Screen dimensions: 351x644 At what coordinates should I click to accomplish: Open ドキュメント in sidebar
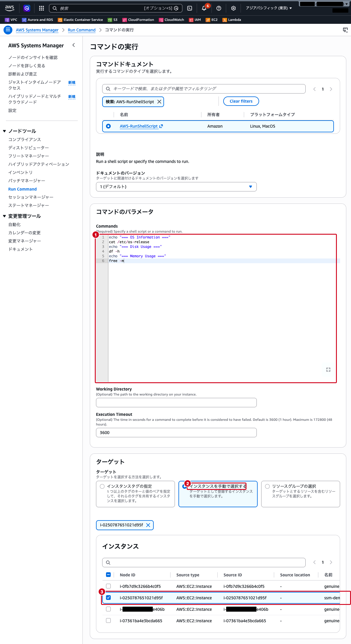(20, 249)
